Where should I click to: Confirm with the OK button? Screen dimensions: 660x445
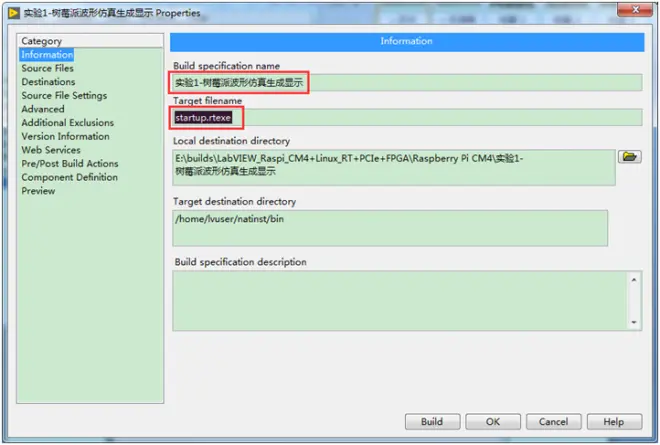coord(493,421)
